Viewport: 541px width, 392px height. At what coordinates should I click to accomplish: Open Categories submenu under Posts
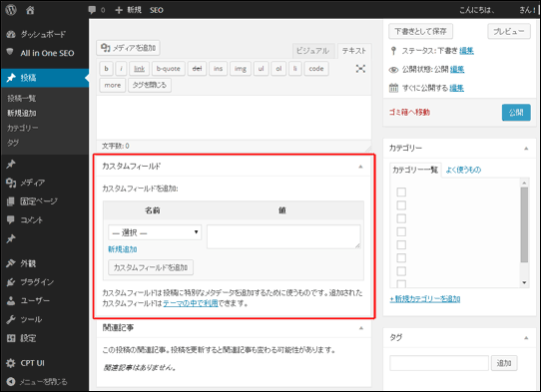pyautogui.click(x=23, y=128)
